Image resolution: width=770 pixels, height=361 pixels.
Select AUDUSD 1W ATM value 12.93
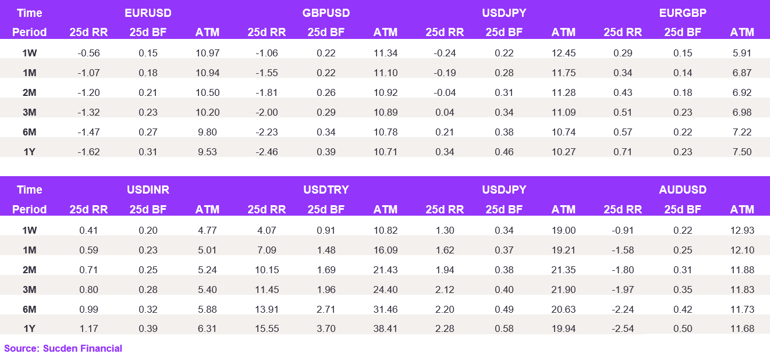(742, 229)
